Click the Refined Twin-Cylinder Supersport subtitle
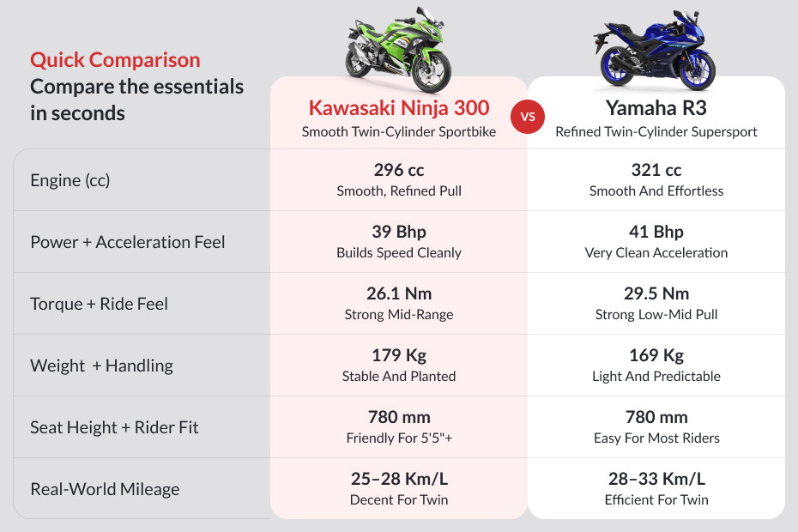 [x=656, y=132]
